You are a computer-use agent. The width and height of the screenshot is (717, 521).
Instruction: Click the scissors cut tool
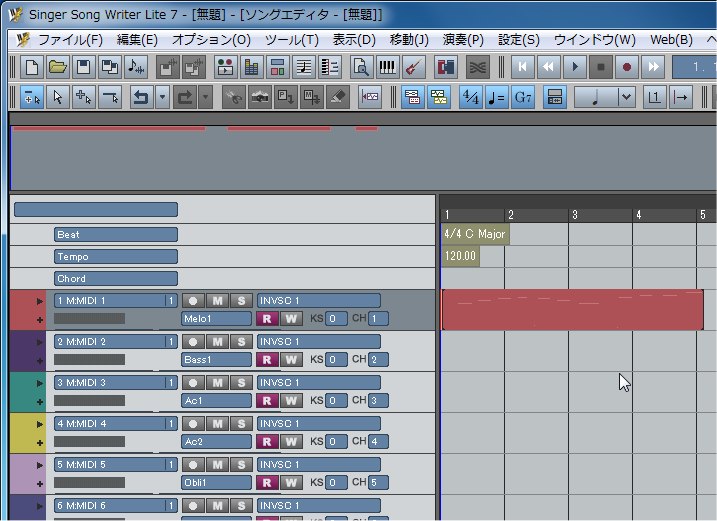click(234, 97)
